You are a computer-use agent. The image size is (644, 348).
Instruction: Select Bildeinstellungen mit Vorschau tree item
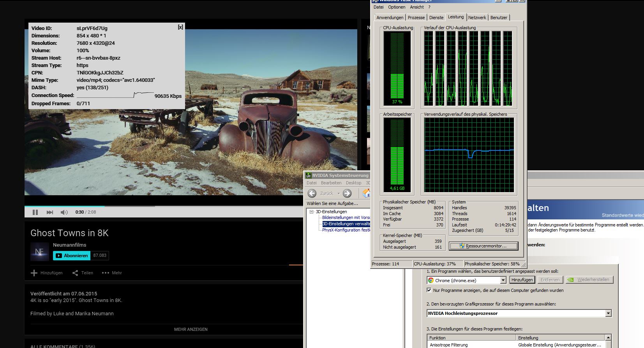(346, 217)
